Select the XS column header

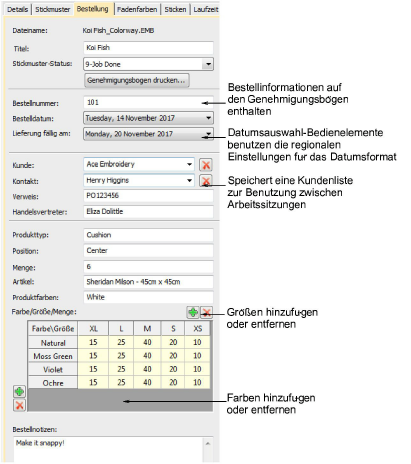pyautogui.click(x=198, y=329)
